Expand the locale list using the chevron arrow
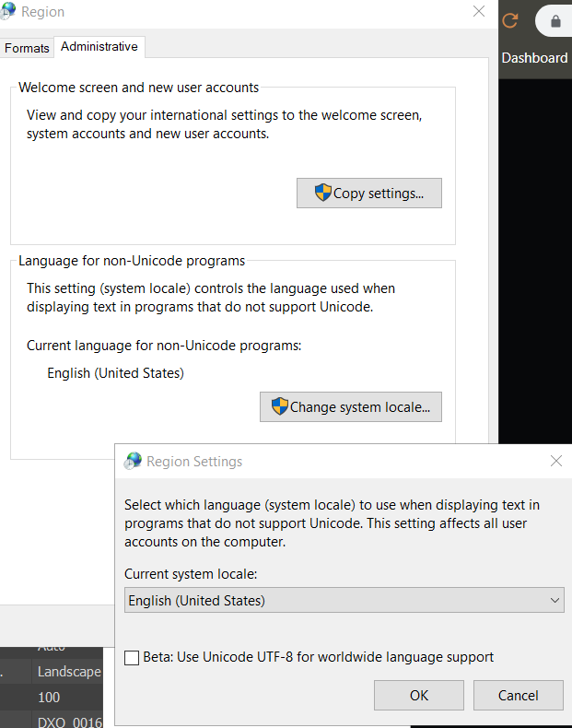The image size is (572, 728). pyautogui.click(x=554, y=601)
